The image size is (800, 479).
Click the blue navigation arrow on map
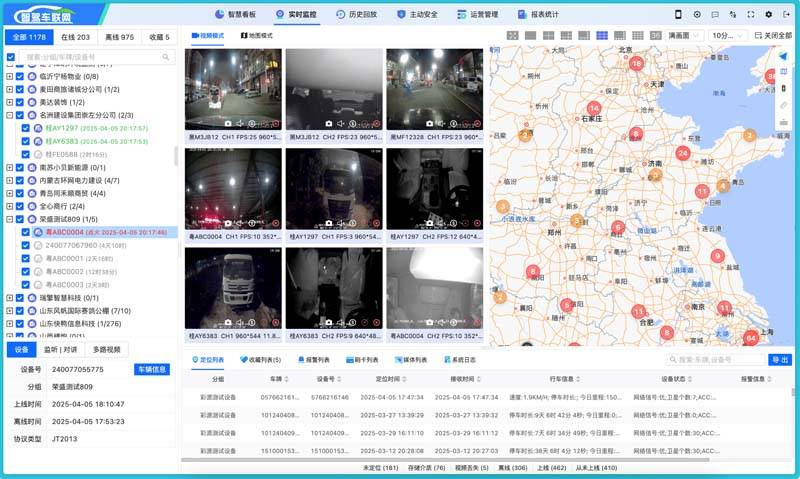point(783,56)
